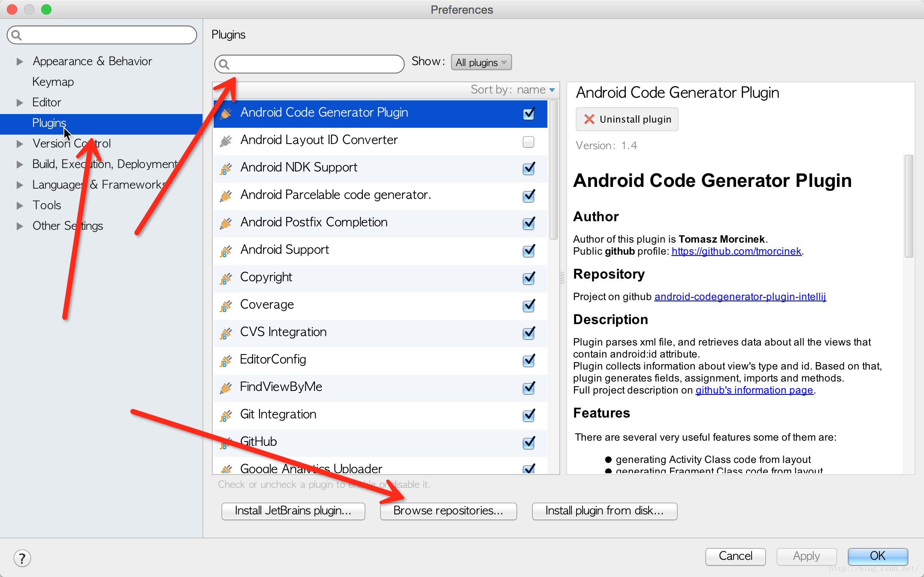Click the preferences search field in sidebar
Image resolution: width=924 pixels, height=577 pixels.
(107, 35)
